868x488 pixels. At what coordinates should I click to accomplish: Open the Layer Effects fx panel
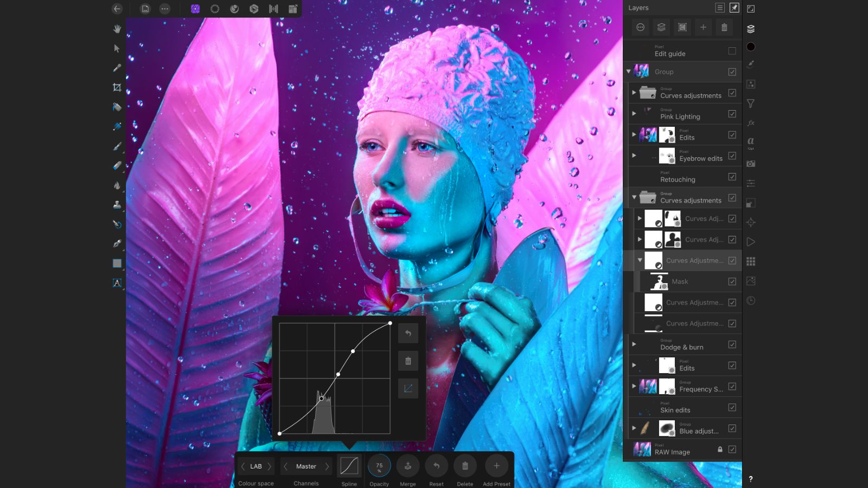751,123
